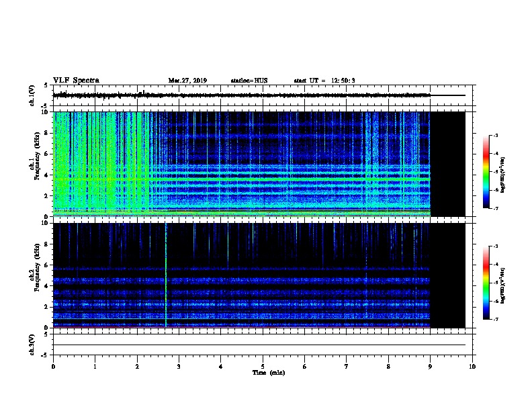The height and width of the screenshot is (411, 532).
Task: Click the "8" kHz tick of ch.1 spectrogram
Action: [47, 133]
